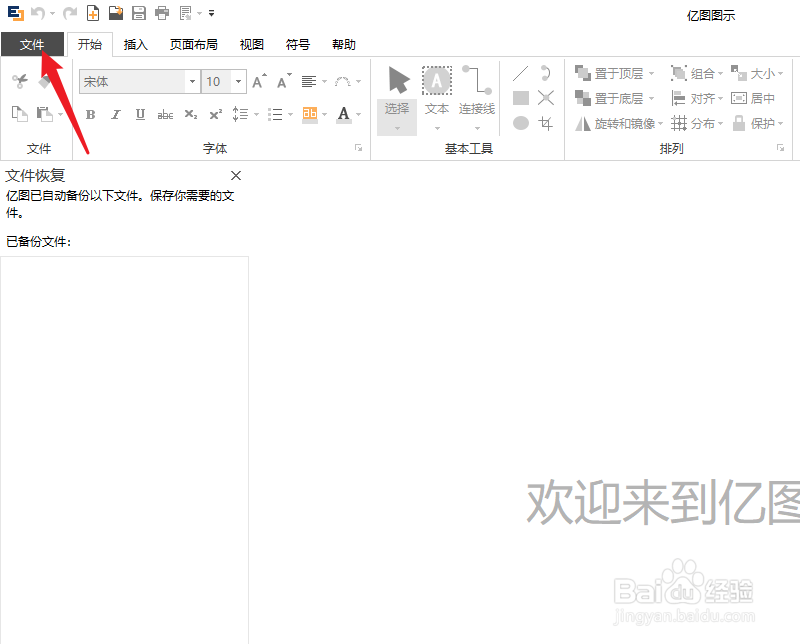
Task: Toggle underline text formatting
Action: click(140, 114)
